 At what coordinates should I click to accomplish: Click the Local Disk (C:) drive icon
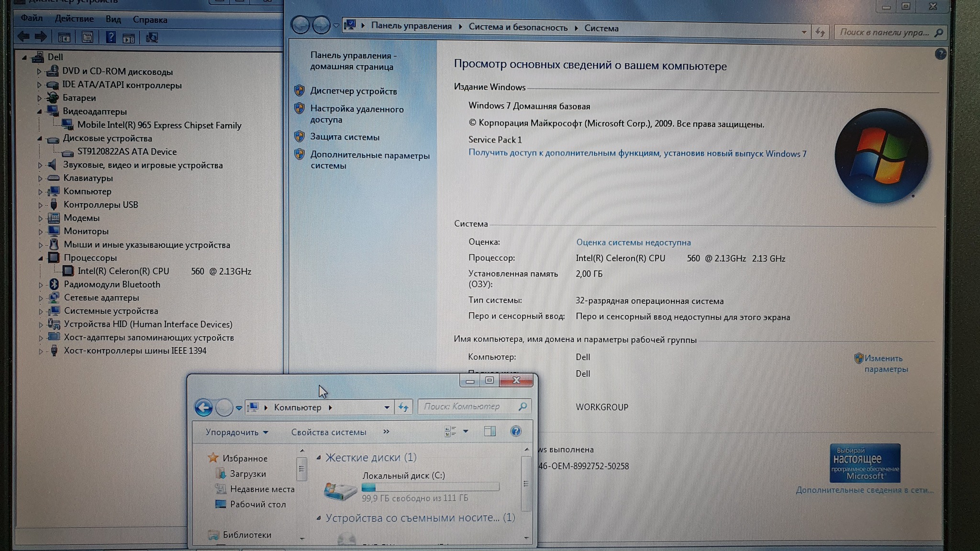coord(340,490)
